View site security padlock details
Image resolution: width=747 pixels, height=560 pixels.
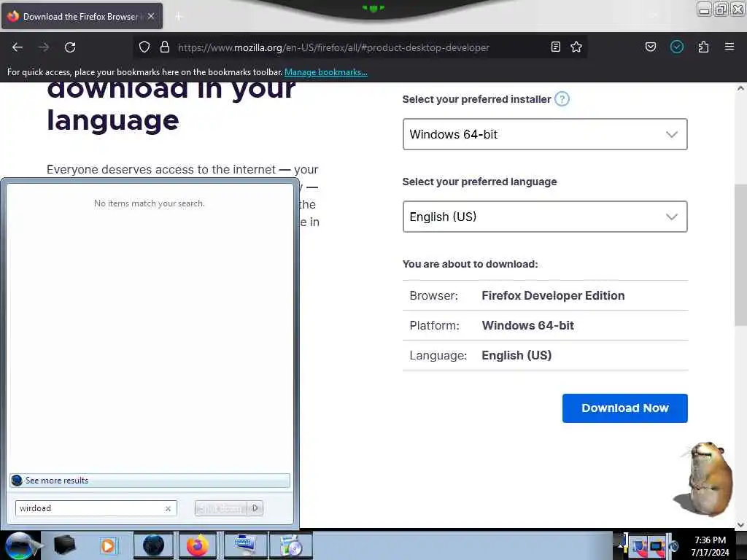coord(165,47)
